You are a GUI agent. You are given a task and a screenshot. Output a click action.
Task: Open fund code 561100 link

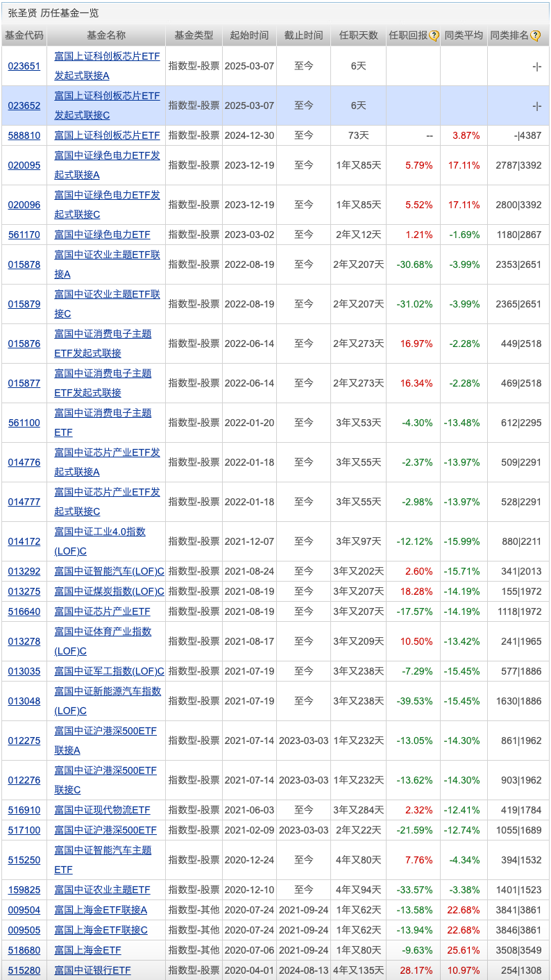[24, 423]
